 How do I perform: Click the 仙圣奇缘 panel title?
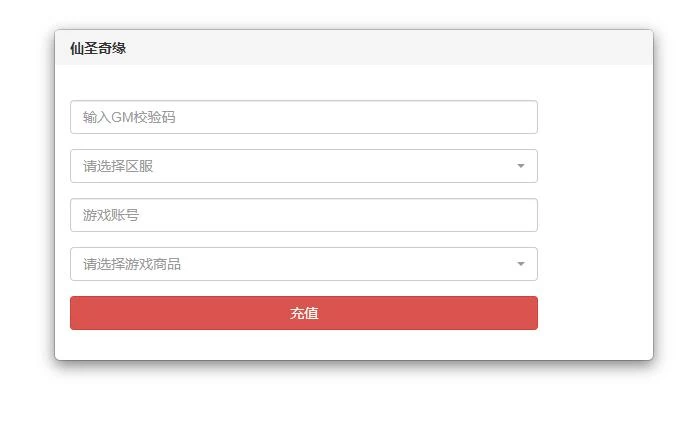pos(98,48)
